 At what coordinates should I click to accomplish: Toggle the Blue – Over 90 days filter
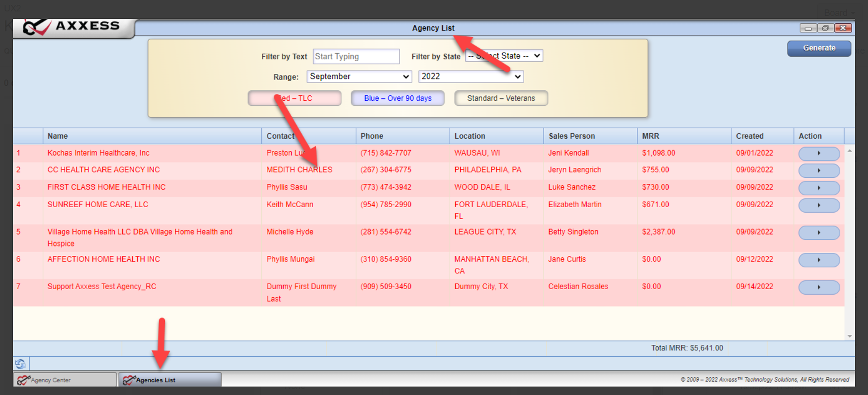[x=398, y=98]
